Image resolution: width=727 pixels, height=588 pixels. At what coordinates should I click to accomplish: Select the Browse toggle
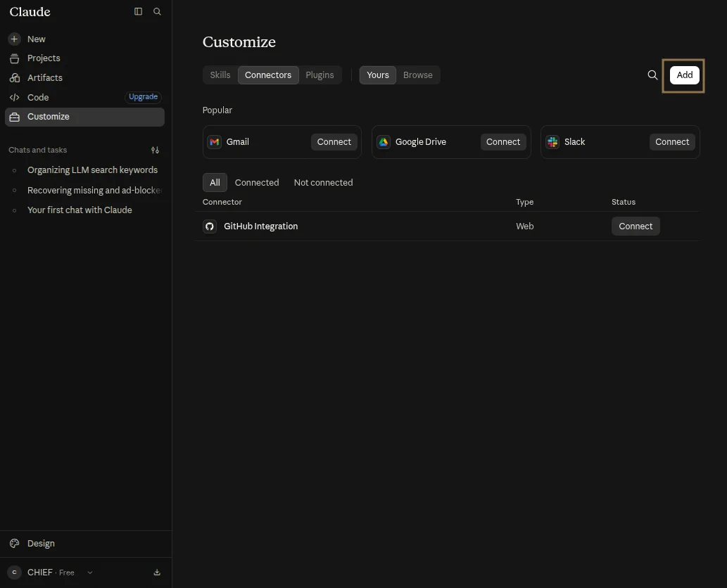pos(418,75)
